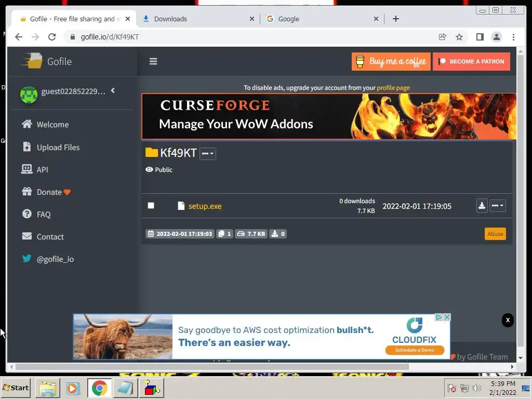This screenshot has width=532, height=399.
Task: Click the vertical scrollbar down arrow
Action: pyautogui.click(x=521, y=358)
